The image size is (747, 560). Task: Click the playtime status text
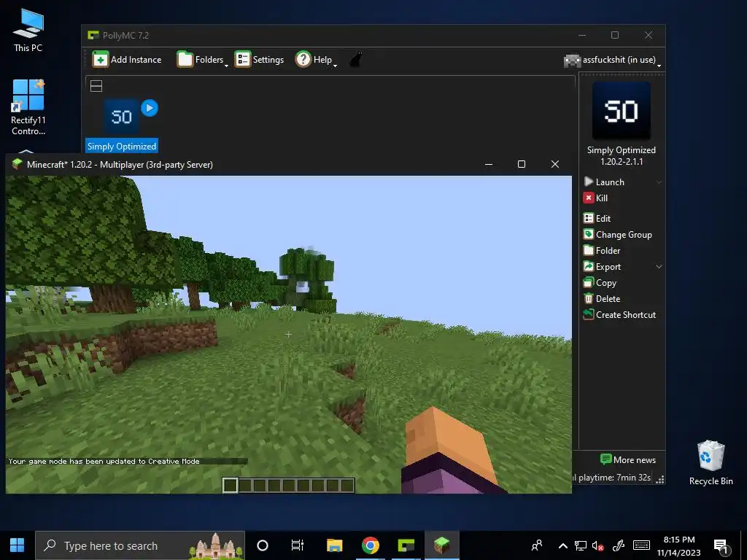(614, 478)
